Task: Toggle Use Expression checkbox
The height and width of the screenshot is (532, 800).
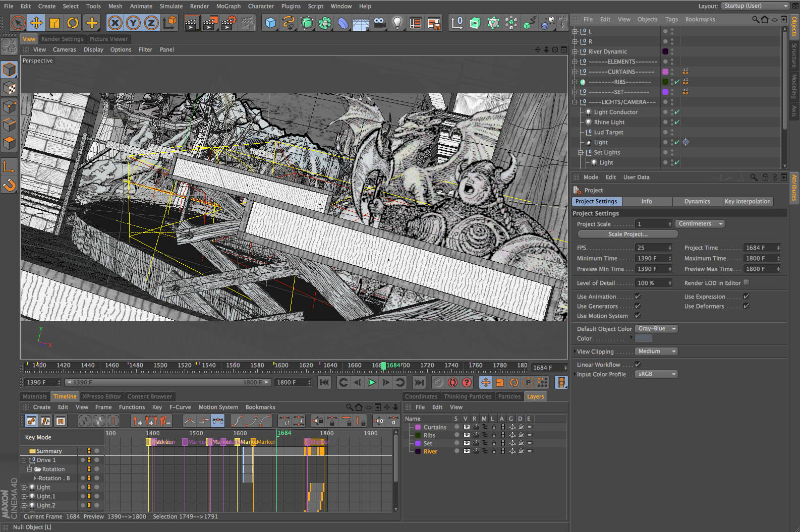Action: pyautogui.click(x=746, y=296)
